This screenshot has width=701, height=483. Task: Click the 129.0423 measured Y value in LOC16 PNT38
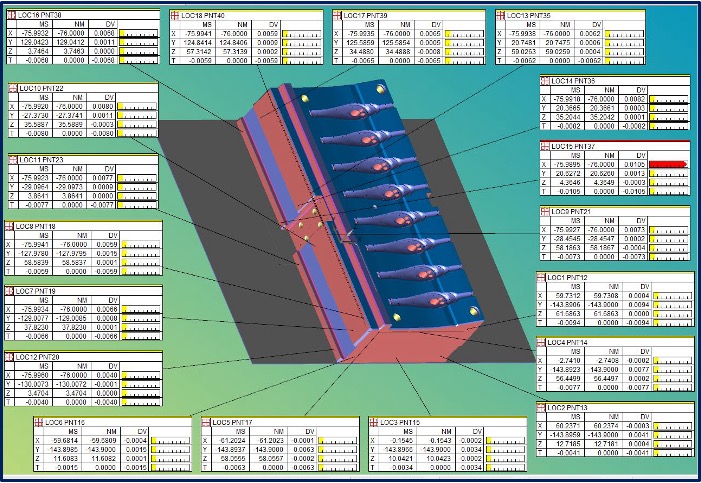[x=34, y=42]
